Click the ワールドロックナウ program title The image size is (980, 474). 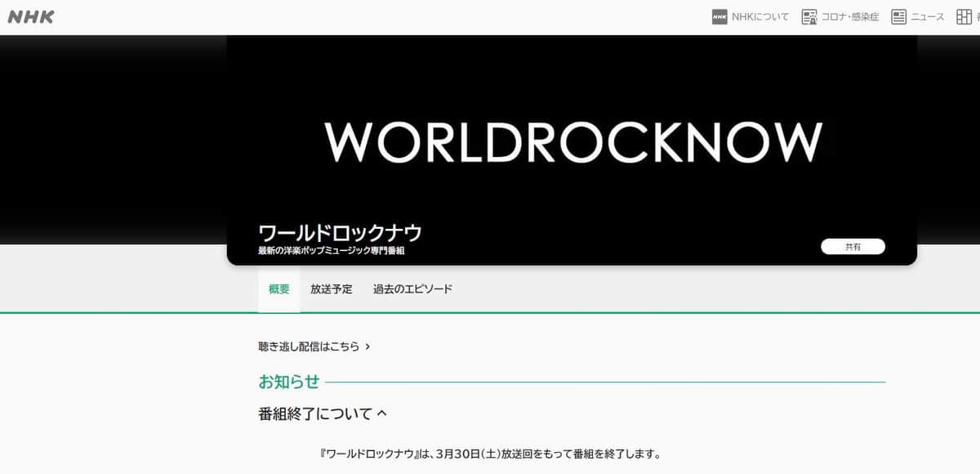click(340, 233)
